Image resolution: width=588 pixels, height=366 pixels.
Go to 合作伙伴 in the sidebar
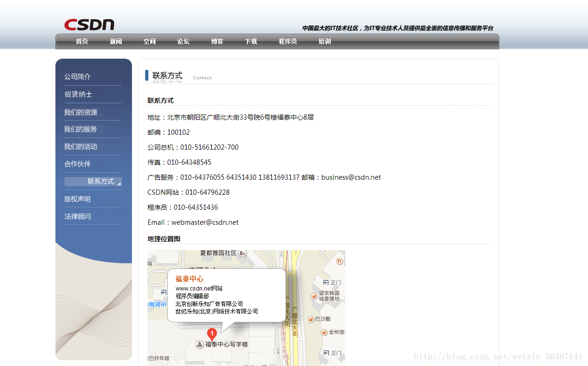pos(77,164)
